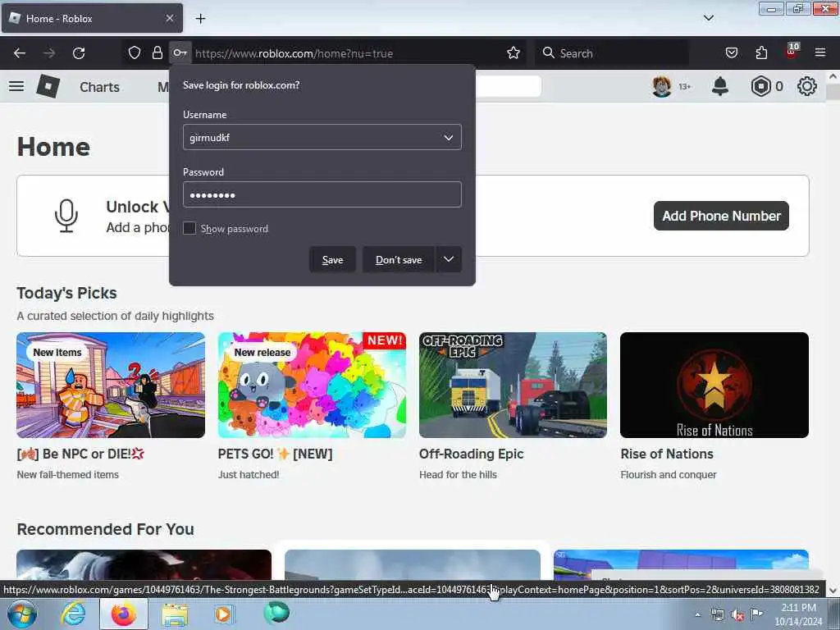The height and width of the screenshot is (630, 840).
Task: Click Save in the login prompt
Action: 332,259
